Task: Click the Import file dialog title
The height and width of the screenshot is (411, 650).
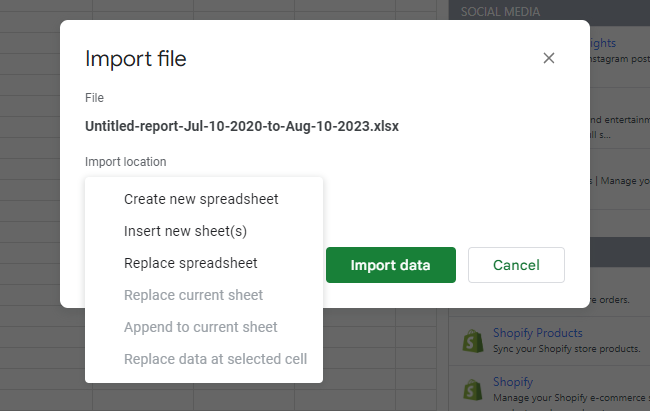Action: click(136, 59)
